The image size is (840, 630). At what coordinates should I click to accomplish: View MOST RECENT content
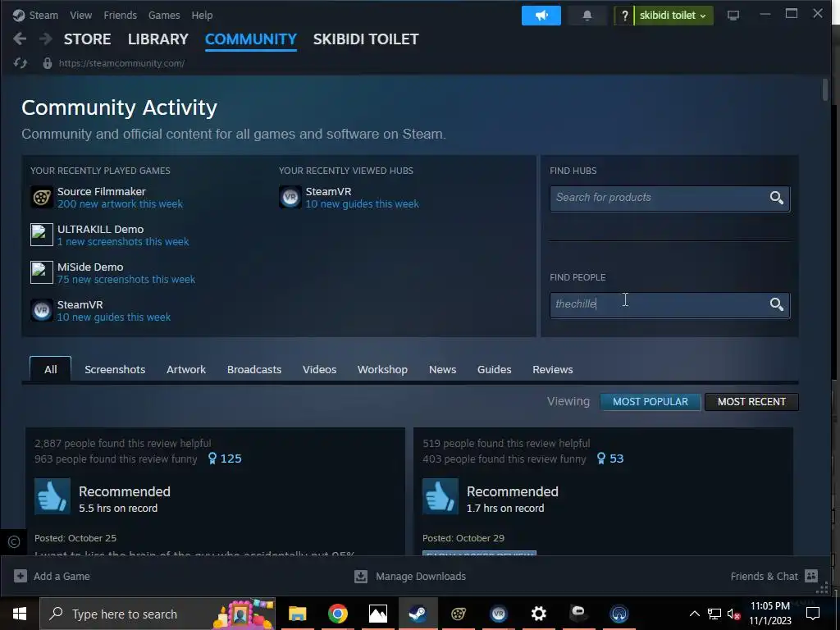(751, 402)
